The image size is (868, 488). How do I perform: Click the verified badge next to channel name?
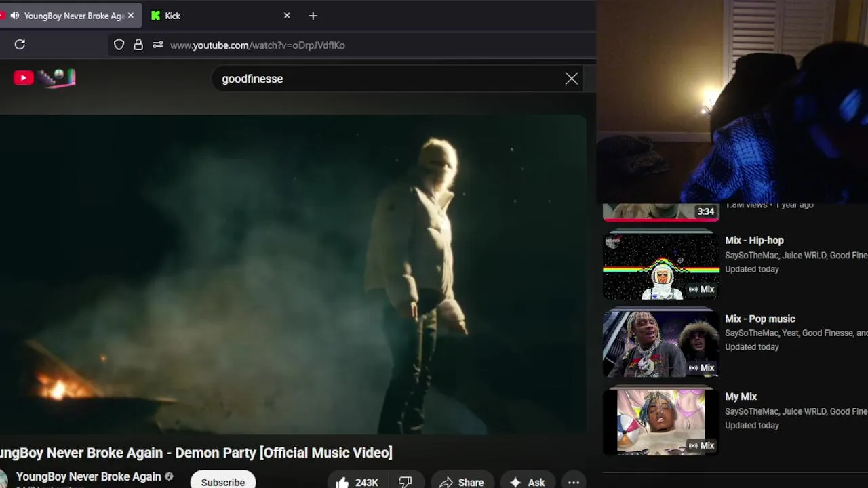tap(169, 476)
